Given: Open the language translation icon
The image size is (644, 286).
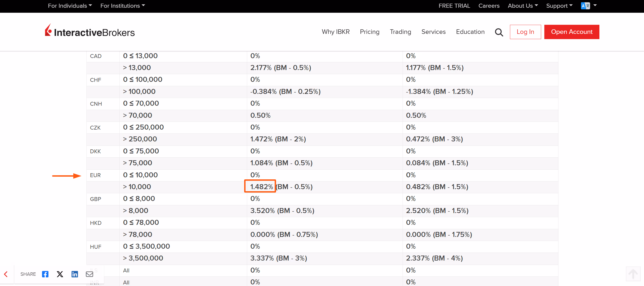Looking at the screenshot, I should coord(585,6).
